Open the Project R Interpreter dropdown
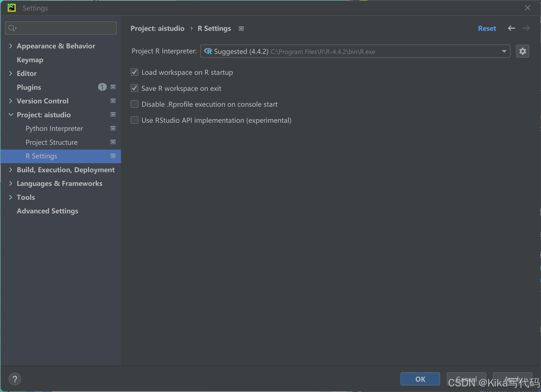Viewport: 541px width, 392px height. (504, 51)
